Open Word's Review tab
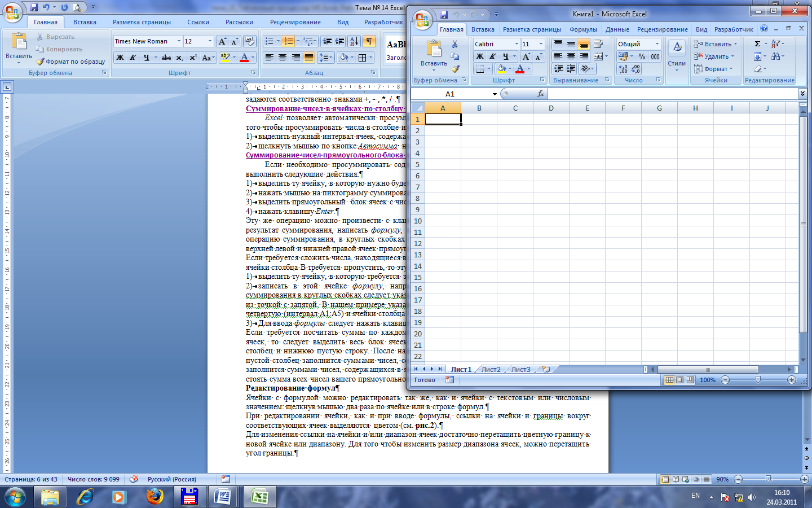 (295, 22)
